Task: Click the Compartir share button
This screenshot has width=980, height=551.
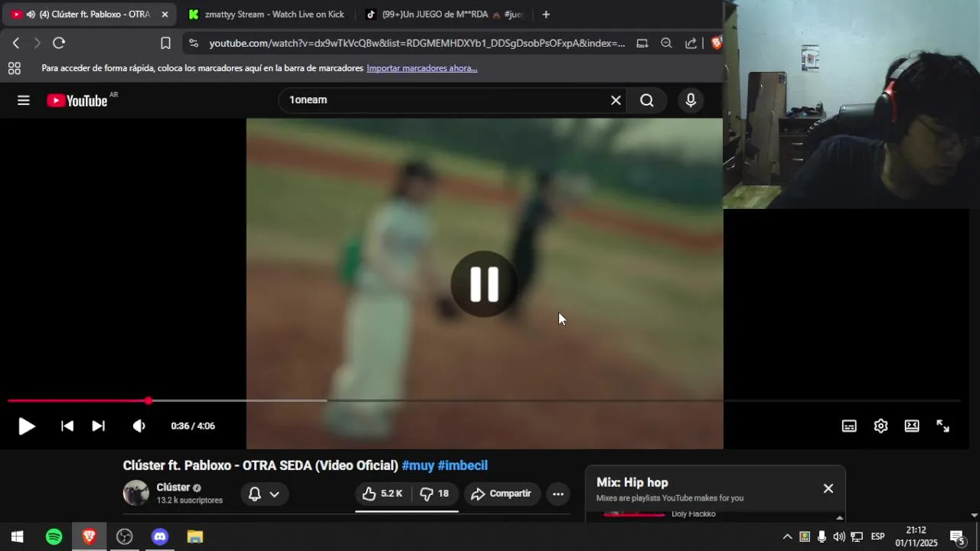Action: pyautogui.click(x=501, y=494)
